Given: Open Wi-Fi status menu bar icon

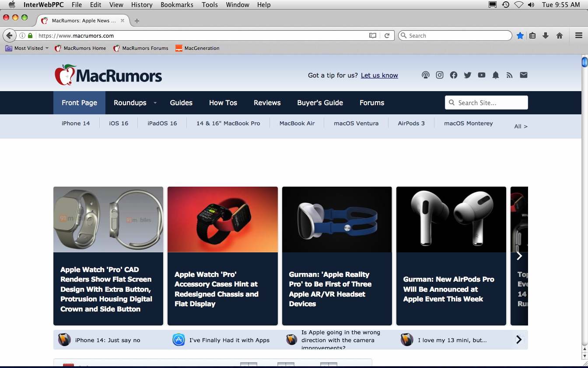Looking at the screenshot, I should click(519, 5).
